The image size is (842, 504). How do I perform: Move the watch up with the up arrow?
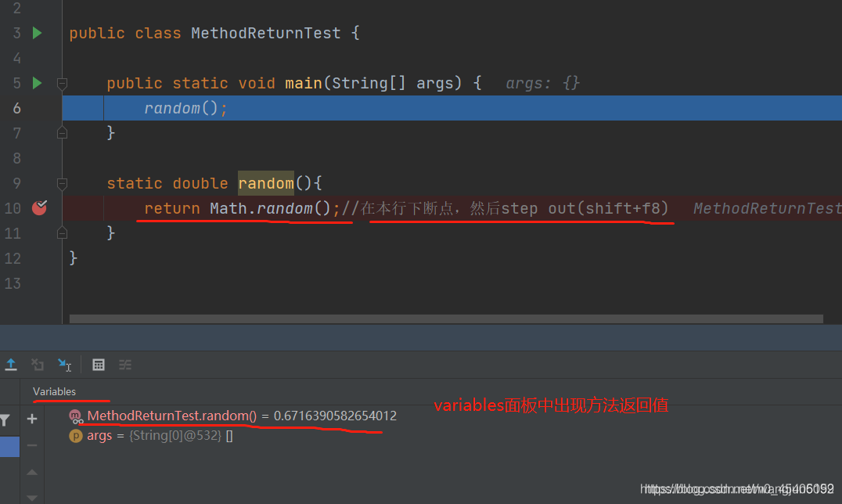pos(32,472)
